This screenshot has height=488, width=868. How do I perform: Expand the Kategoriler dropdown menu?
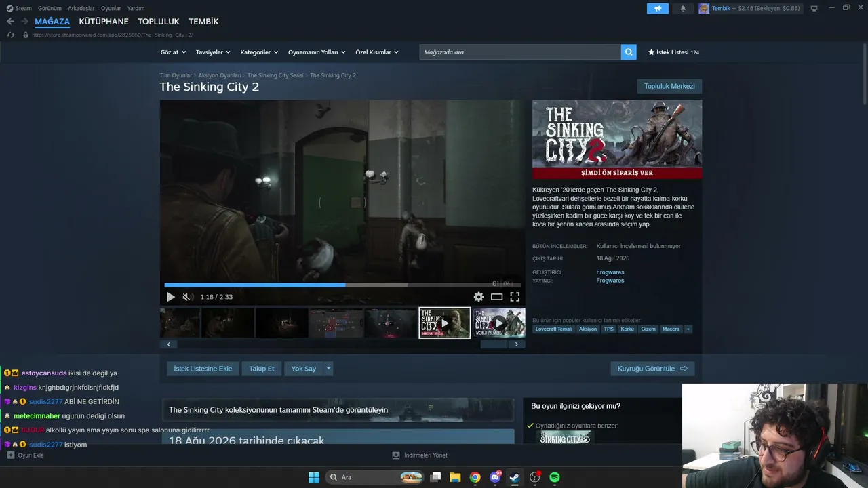tap(259, 52)
